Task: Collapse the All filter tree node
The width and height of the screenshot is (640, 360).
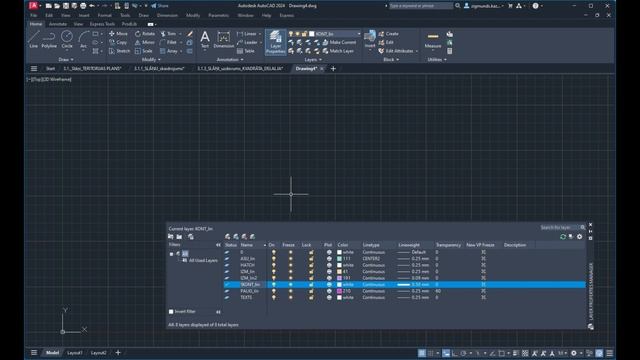Action: click(171, 253)
